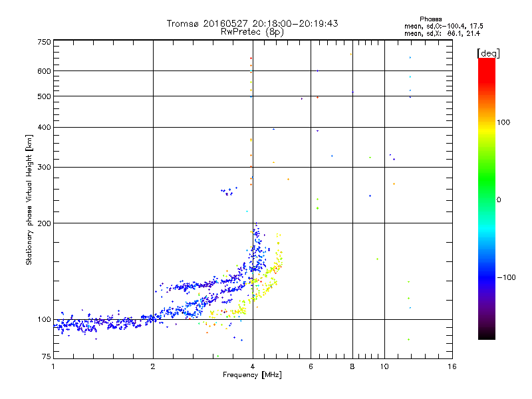Viewport: 532px width, 399px height.
Task: Click x-axis tick label '8'
Action: (352, 366)
